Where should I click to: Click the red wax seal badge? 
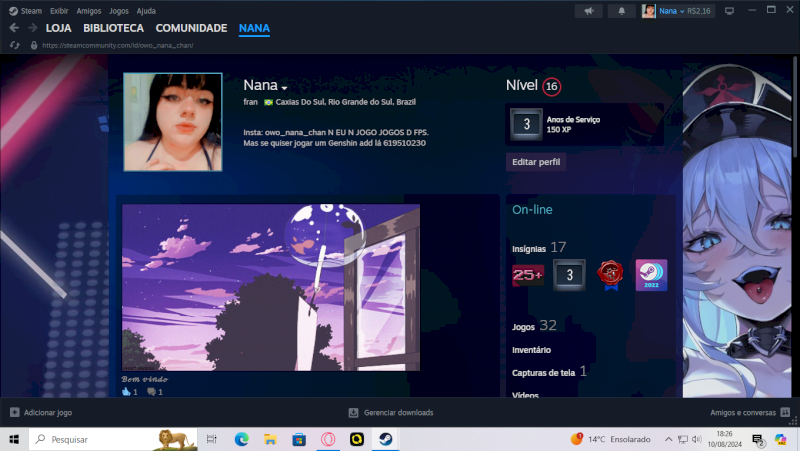click(610, 275)
